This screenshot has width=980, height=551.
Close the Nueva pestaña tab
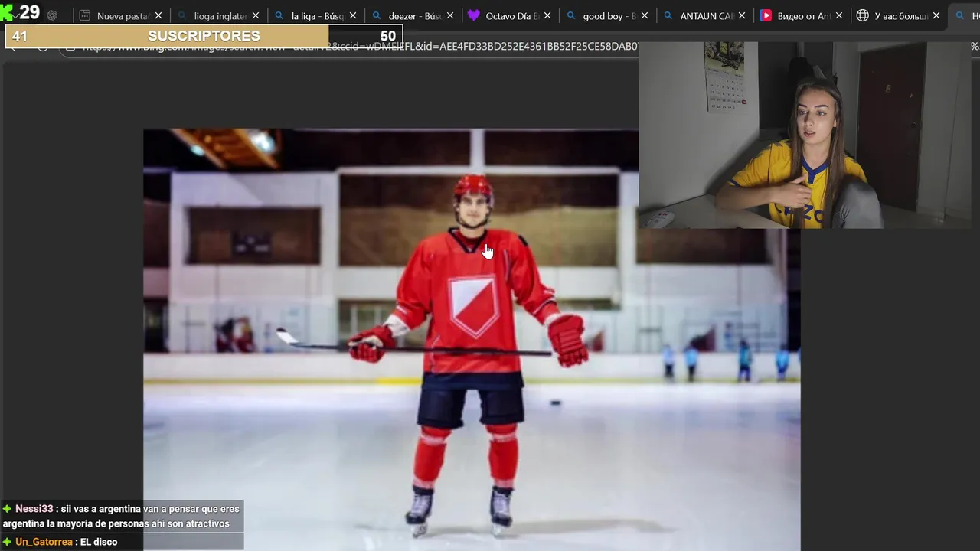[158, 15]
